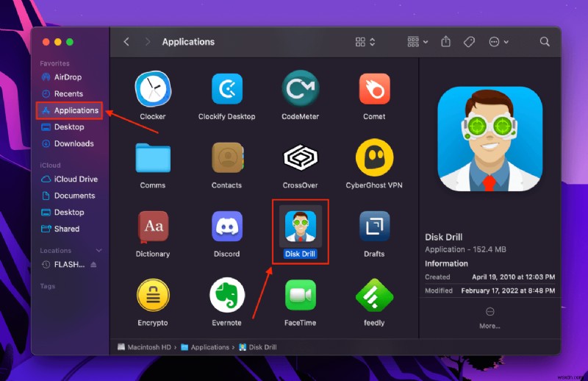Select the Comet app icon
The image size is (588, 381).
(x=374, y=89)
